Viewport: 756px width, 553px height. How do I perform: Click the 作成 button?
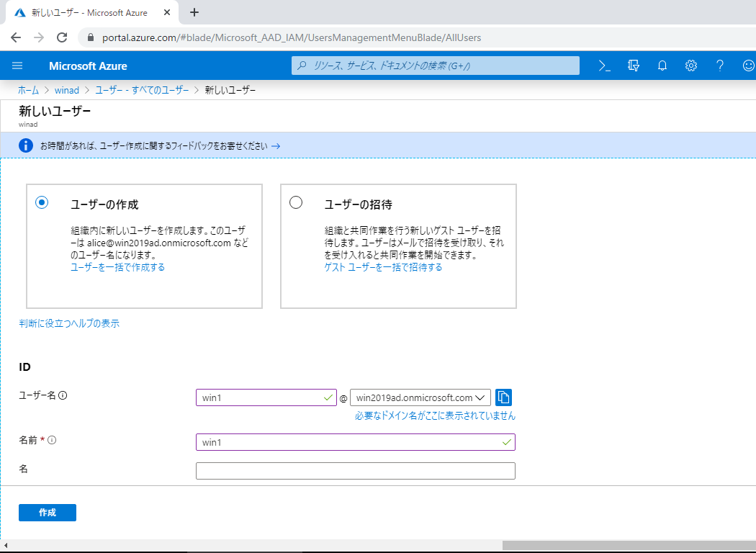(48, 513)
